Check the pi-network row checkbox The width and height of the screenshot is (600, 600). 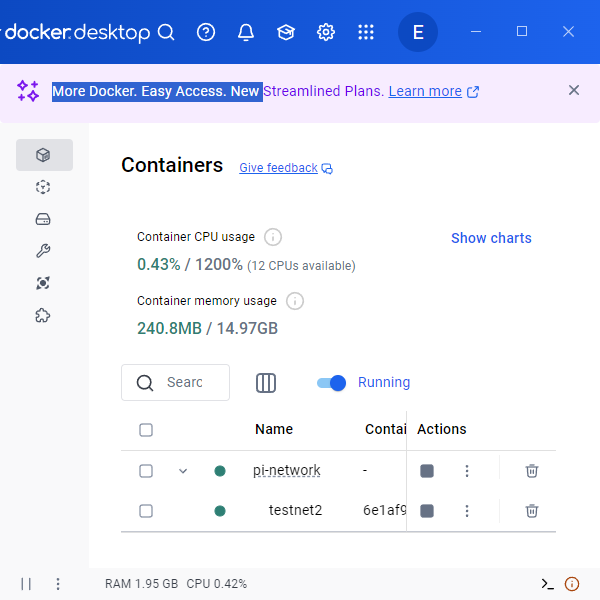146,471
